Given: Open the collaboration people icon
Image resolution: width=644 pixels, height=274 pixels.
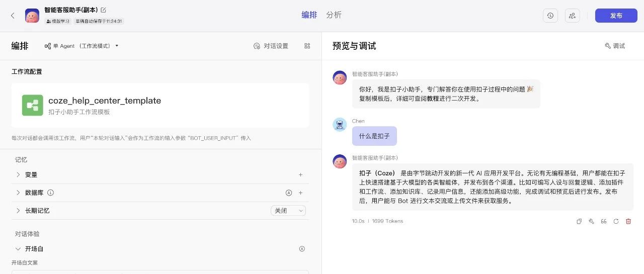Looking at the screenshot, I should (573, 16).
